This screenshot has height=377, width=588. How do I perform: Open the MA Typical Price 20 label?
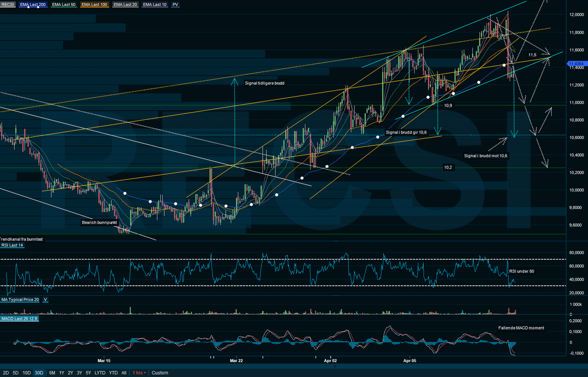pyautogui.click(x=20, y=299)
